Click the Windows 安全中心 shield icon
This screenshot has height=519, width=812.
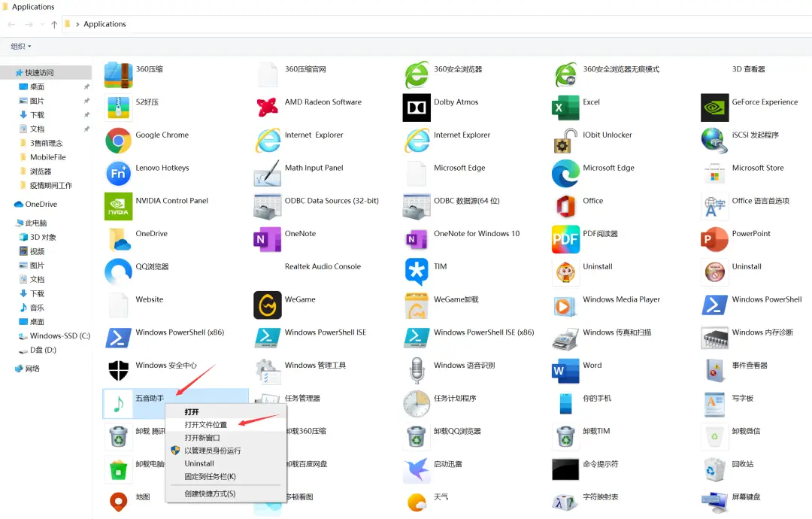coord(118,371)
